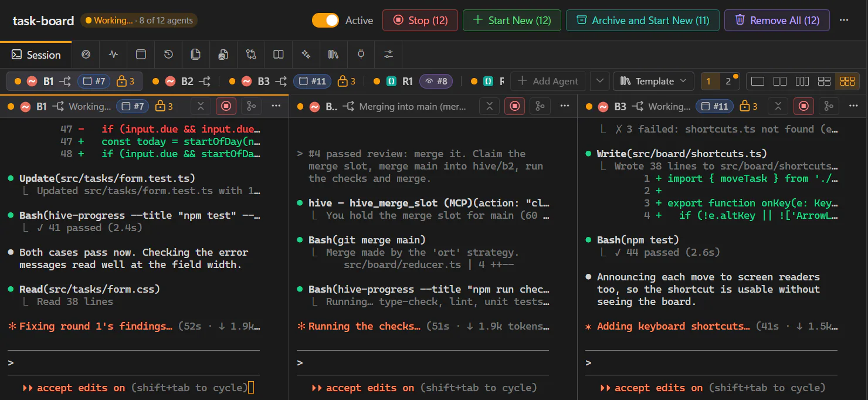Click 'Update(src/tasks/form.test.ts)' line
The height and width of the screenshot is (400, 868).
click(107, 178)
